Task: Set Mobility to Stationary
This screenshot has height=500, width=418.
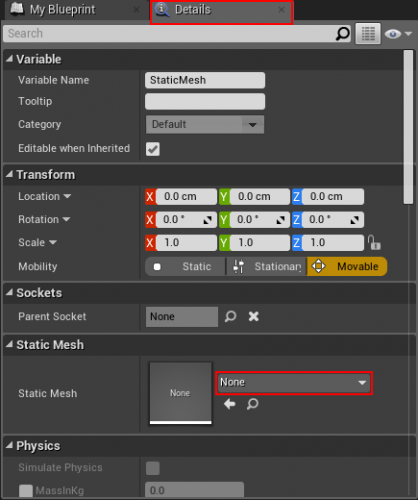Action: click(x=266, y=266)
